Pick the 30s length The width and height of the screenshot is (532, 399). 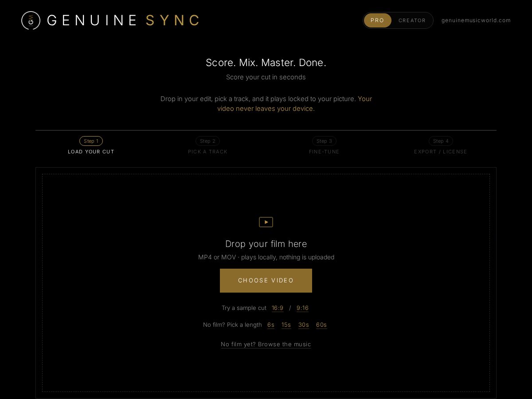304,325
